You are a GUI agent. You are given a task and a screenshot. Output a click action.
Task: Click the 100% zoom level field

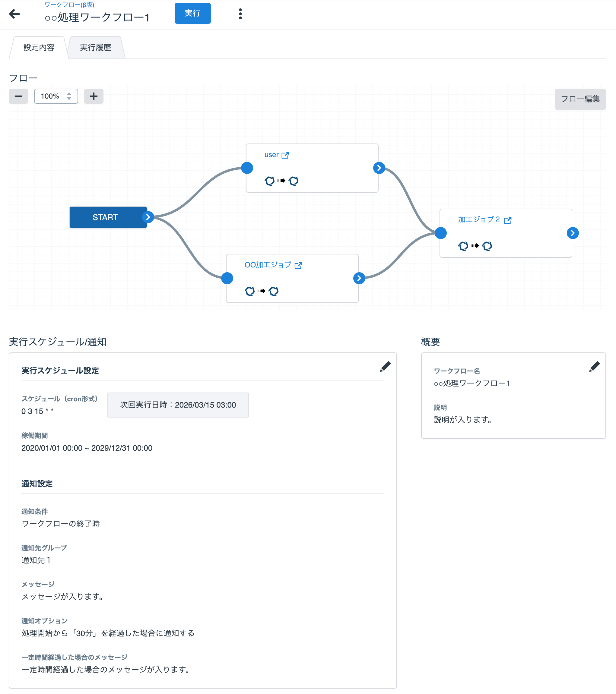[56, 96]
